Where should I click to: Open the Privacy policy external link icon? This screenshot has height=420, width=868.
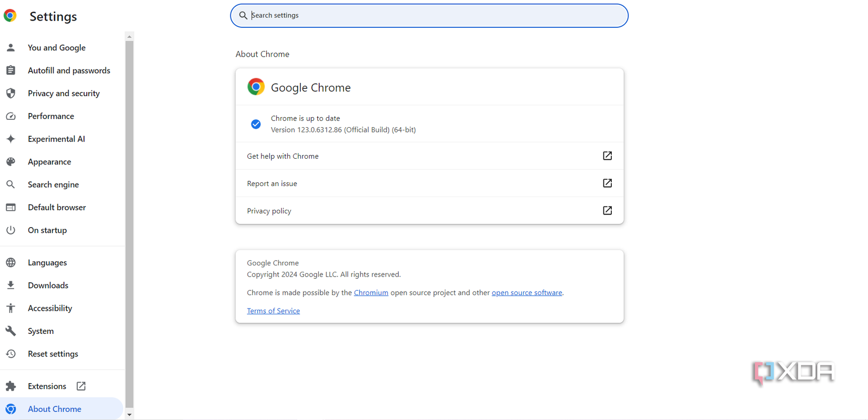point(607,210)
